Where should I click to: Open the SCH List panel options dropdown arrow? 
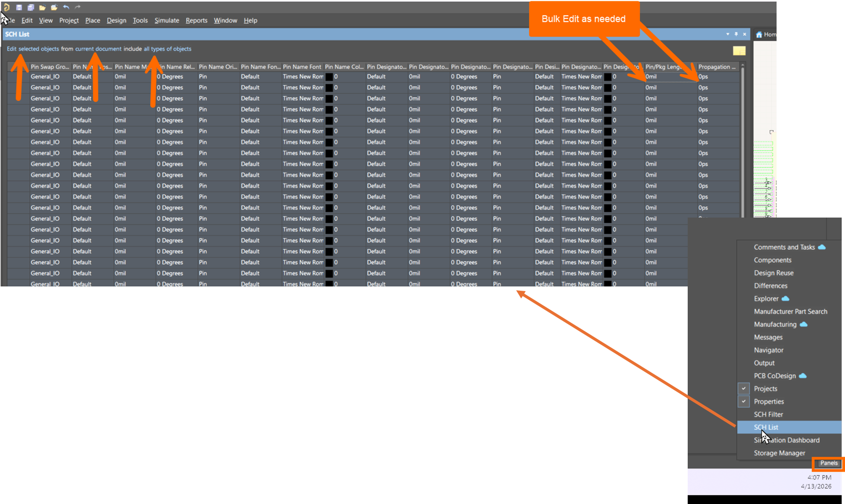pyautogui.click(x=728, y=34)
